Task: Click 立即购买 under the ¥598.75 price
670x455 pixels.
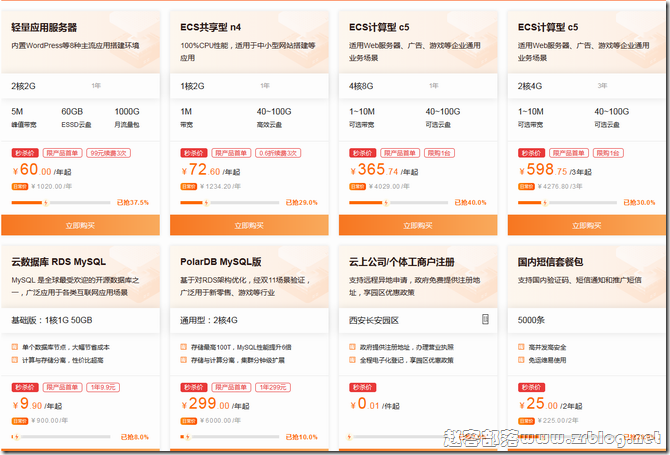Action: point(587,225)
